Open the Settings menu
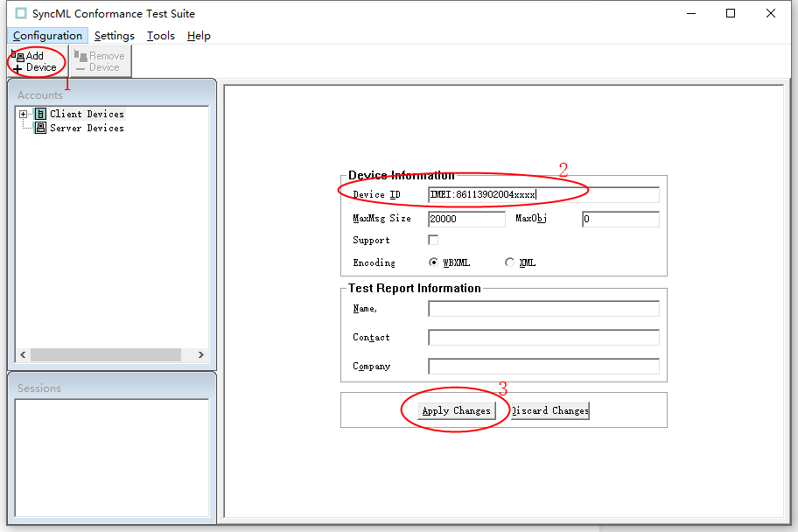This screenshot has width=798, height=532. coord(115,36)
